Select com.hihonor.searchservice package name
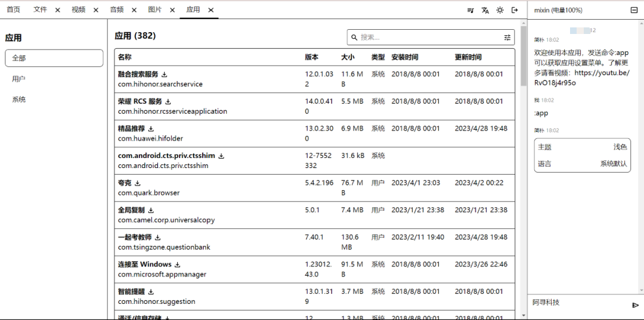This screenshot has width=644, height=320. click(x=160, y=84)
